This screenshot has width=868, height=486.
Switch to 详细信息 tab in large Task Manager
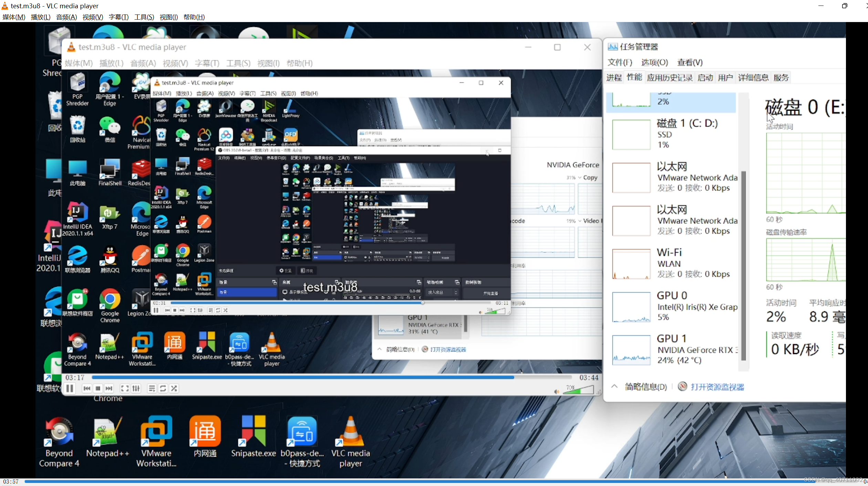click(753, 78)
